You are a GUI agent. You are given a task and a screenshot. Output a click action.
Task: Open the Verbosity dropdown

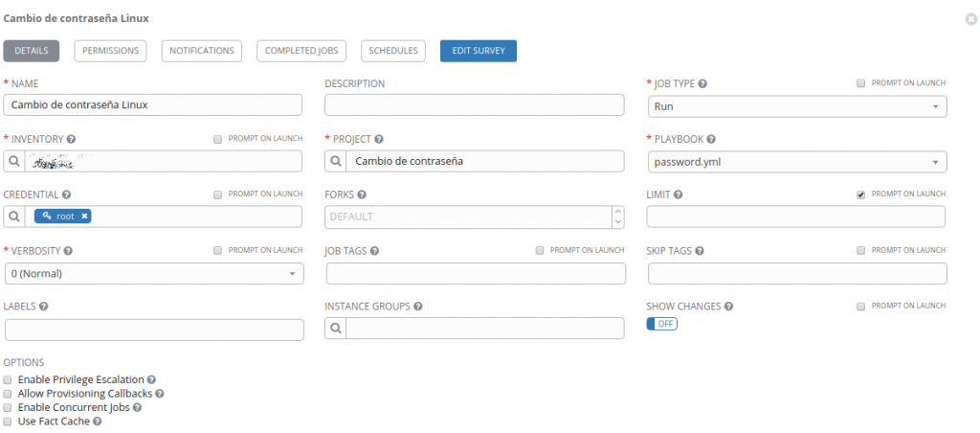[154, 273]
